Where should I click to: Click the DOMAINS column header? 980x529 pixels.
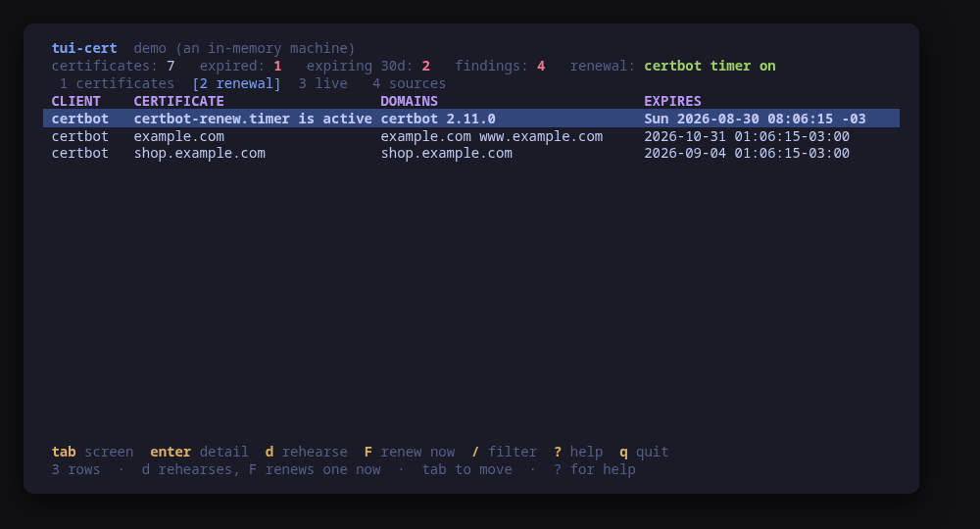point(409,101)
